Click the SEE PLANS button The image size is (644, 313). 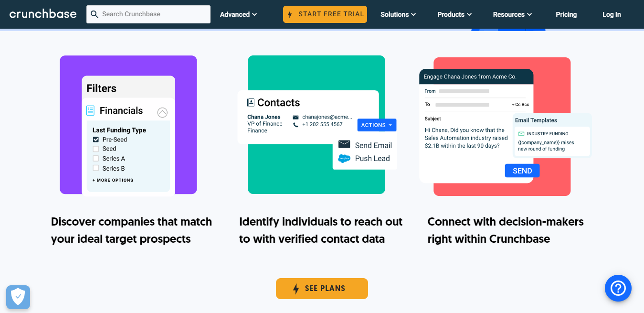coord(322,288)
